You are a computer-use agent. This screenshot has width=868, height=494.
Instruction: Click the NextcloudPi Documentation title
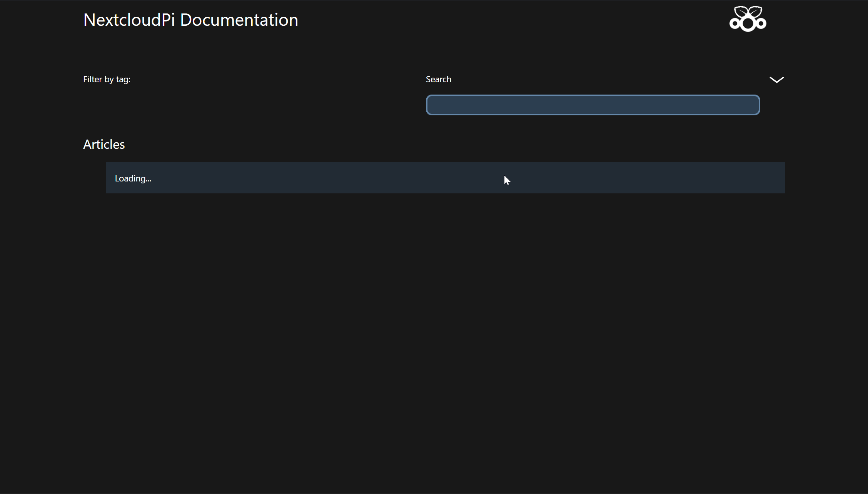point(190,19)
